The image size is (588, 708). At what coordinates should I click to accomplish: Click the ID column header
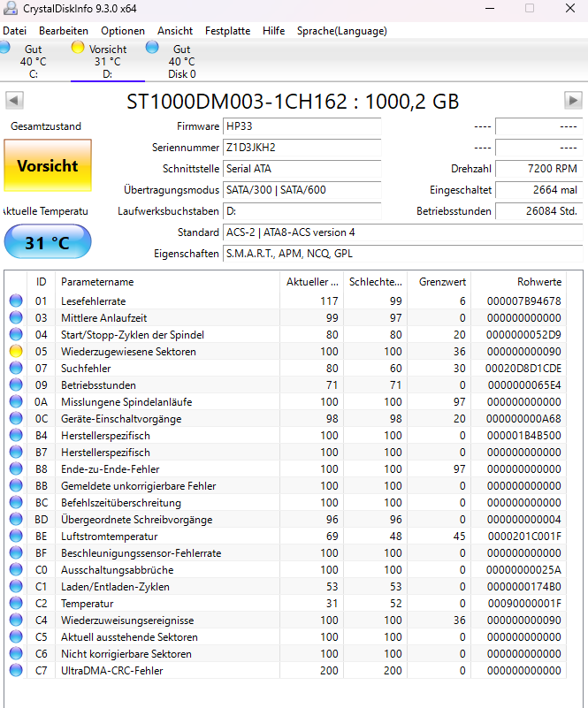[x=41, y=282]
